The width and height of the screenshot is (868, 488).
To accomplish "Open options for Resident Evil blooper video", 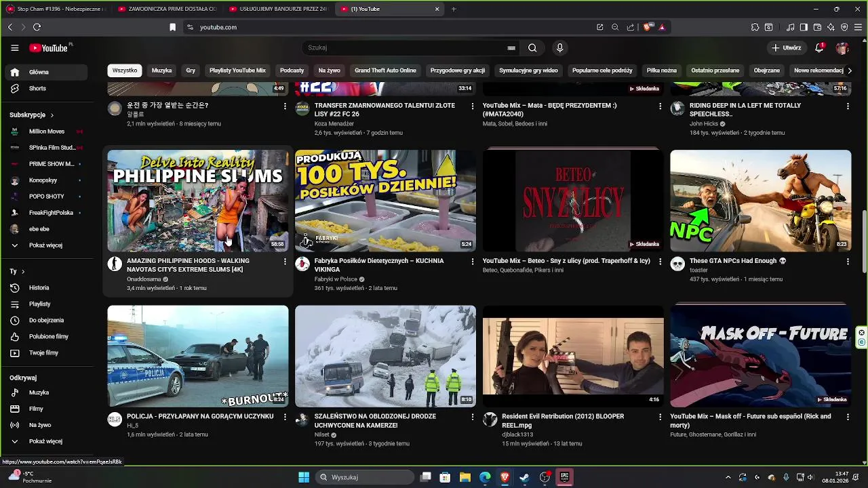I will [660, 417].
